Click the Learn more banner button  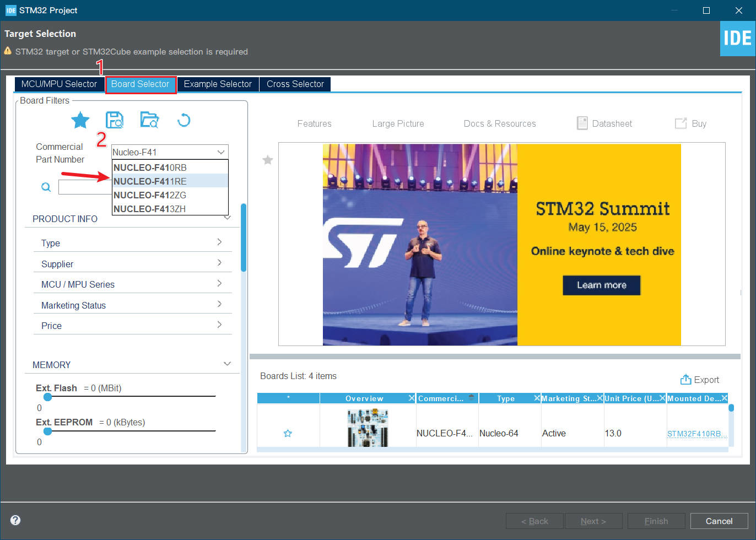(601, 285)
